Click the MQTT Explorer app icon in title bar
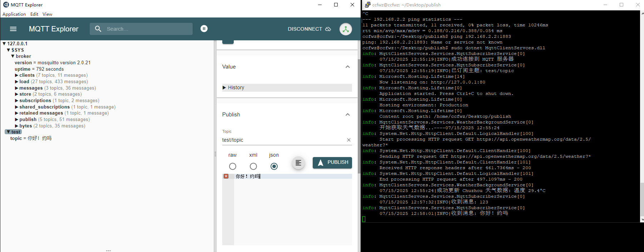644x252 pixels. pos(6,5)
